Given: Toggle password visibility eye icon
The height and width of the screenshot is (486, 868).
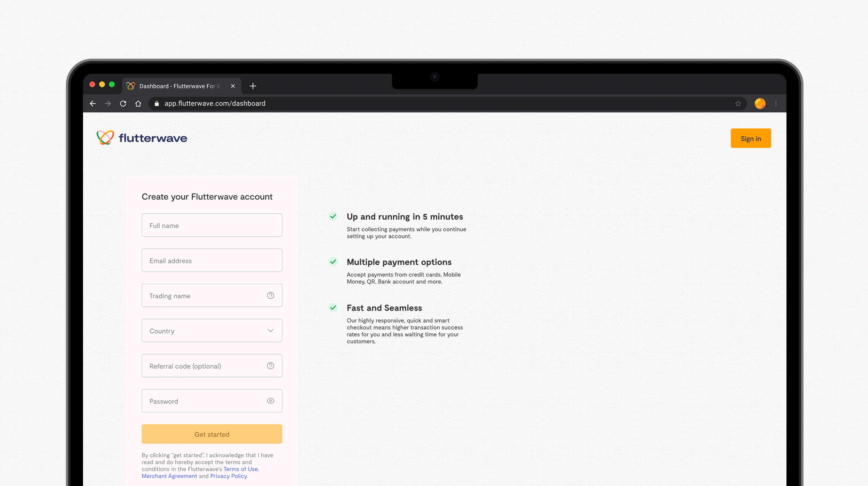Looking at the screenshot, I should (x=270, y=401).
